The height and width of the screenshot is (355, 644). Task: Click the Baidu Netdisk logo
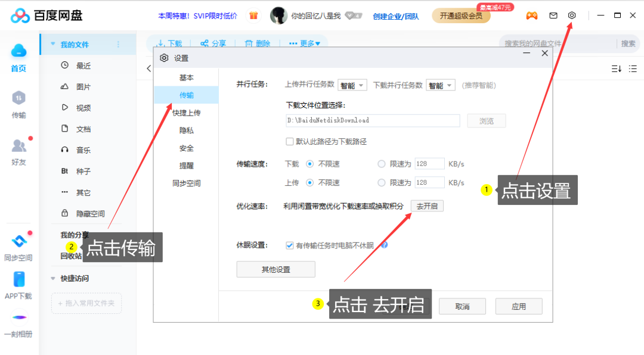[x=47, y=15]
